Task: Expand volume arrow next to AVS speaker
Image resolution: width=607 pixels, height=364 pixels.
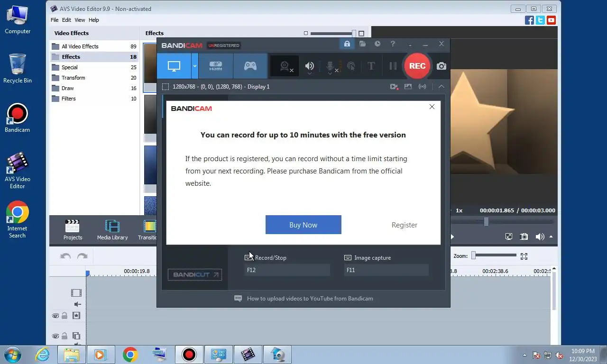Action: point(551,237)
